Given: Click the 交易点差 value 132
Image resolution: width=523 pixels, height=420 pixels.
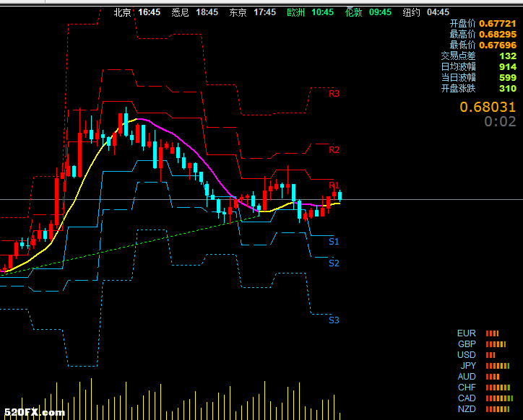Looking at the screenshot, I should tap(508, 56).
